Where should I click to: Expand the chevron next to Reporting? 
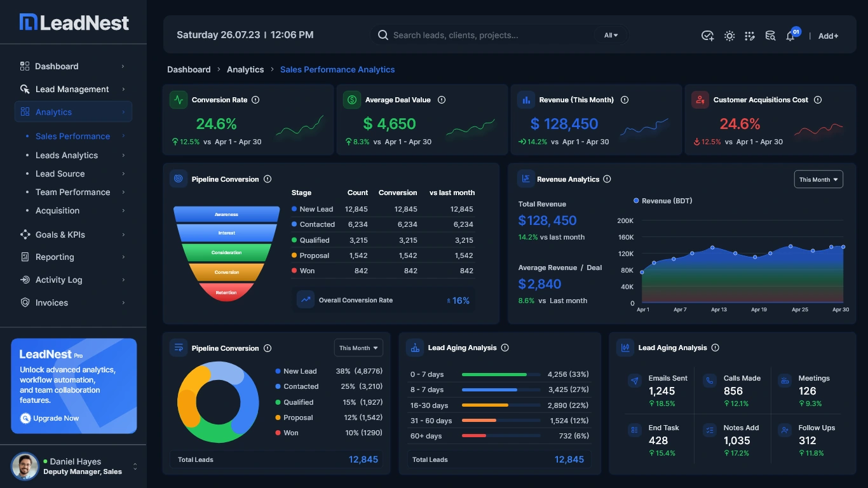[x=123, y=257]
